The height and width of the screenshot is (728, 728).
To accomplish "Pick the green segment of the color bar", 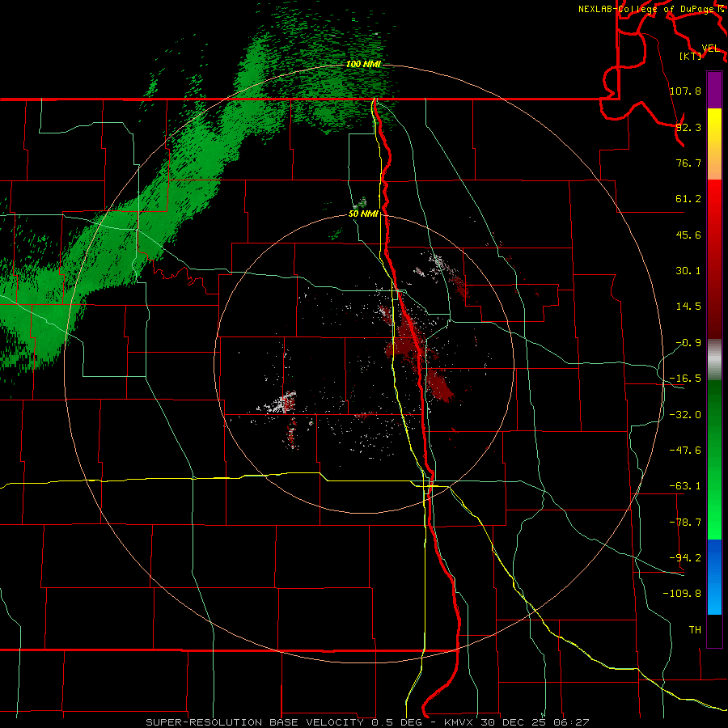I will click(x=714, y=459).
